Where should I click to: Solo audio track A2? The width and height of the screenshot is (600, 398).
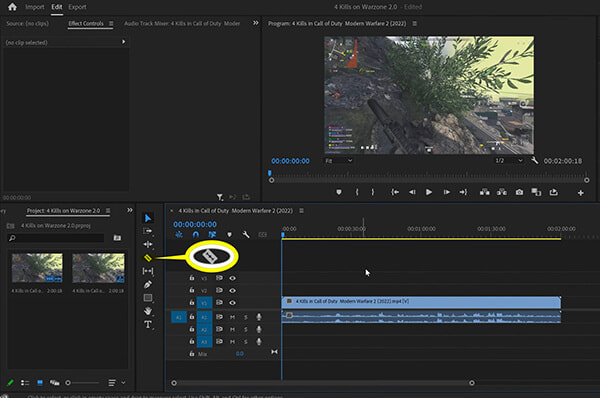pos(246,329)
